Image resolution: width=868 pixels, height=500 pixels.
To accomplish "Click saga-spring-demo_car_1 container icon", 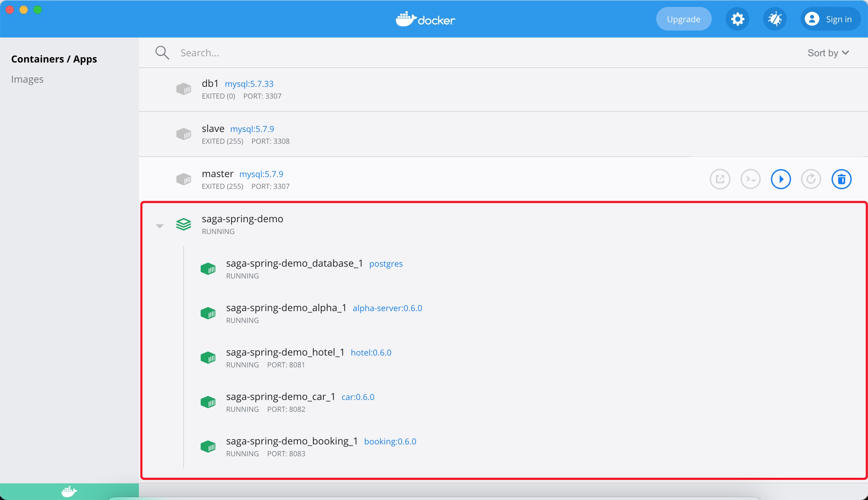I will [x=208, y=402].
